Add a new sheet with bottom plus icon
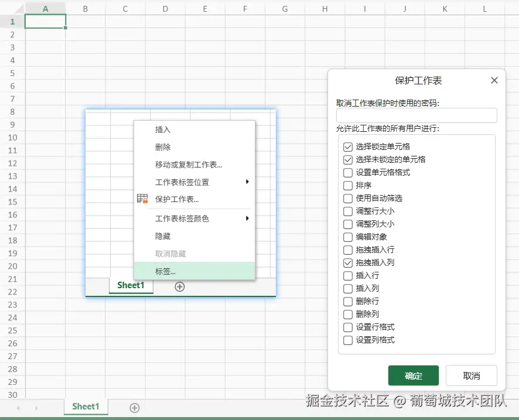The height and width of the screenshot is (420, 519). point(134,408)
